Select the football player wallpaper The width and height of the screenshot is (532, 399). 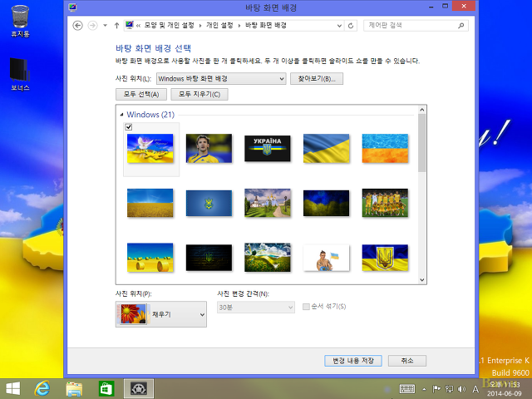[209, 148]
